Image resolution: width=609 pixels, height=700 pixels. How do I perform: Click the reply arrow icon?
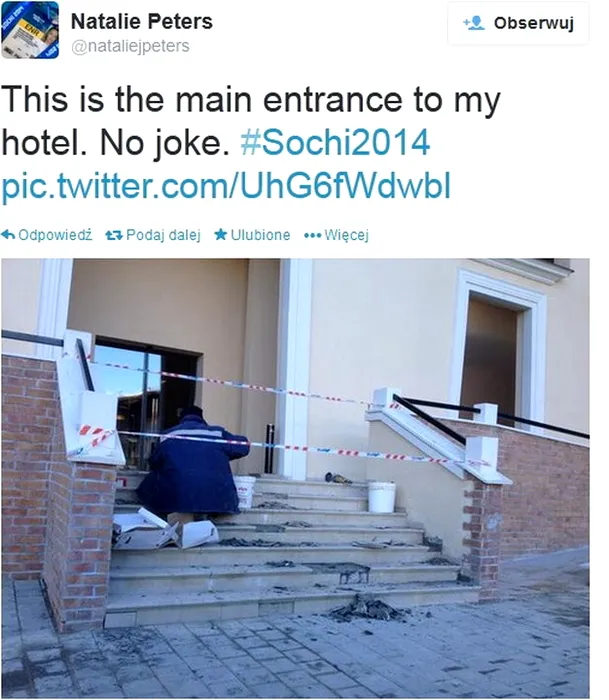pos(8,234)
